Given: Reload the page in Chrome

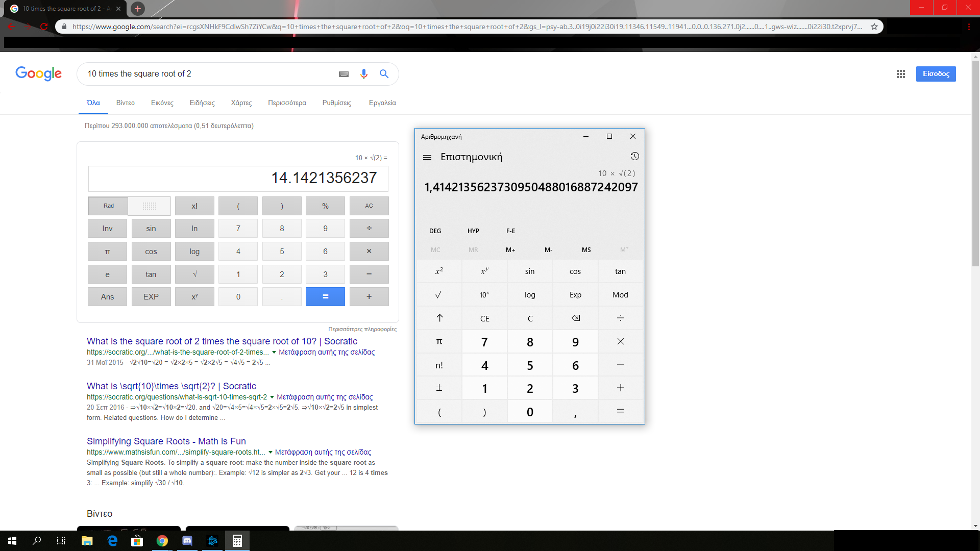Looking at the screenshot, I should (x=44, y=27).
